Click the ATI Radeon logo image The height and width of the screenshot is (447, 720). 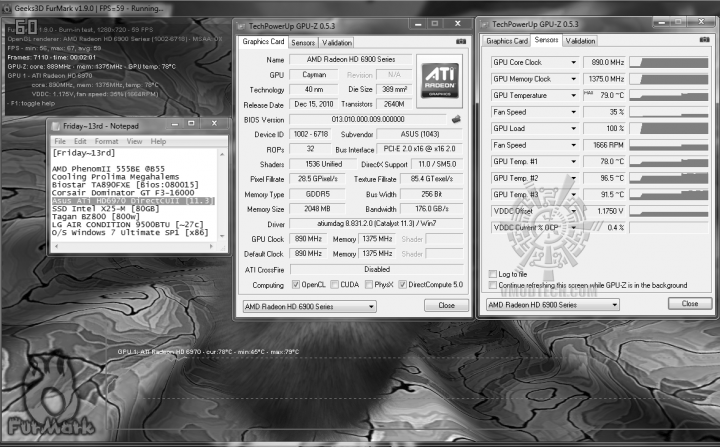tap(439, 81)
